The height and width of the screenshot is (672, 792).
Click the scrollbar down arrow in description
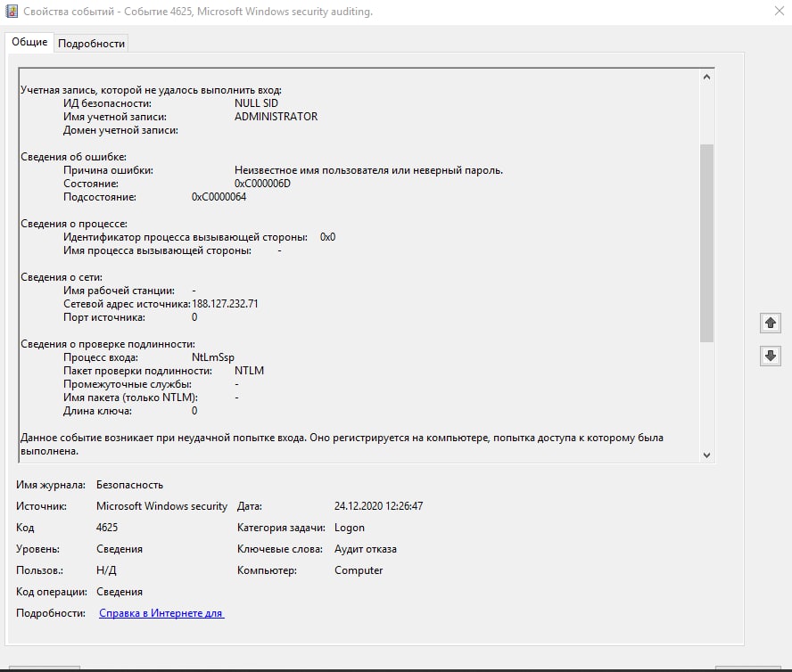coord(706,455)
